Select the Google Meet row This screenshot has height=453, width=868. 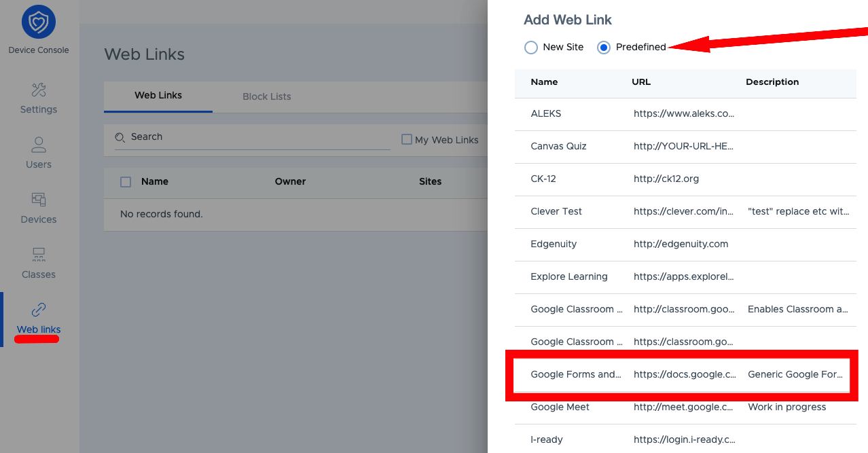(685, 407)
